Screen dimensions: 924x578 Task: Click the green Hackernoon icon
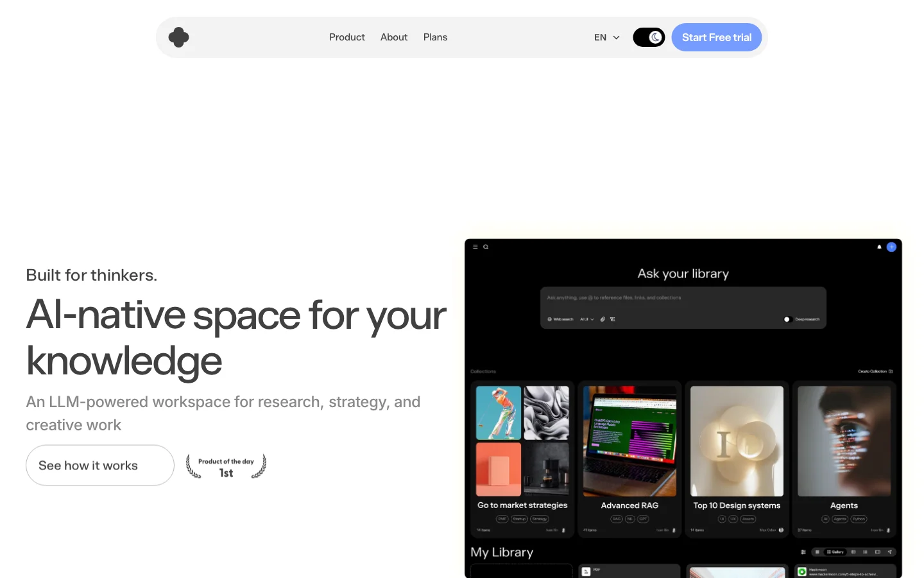(802, 571)
